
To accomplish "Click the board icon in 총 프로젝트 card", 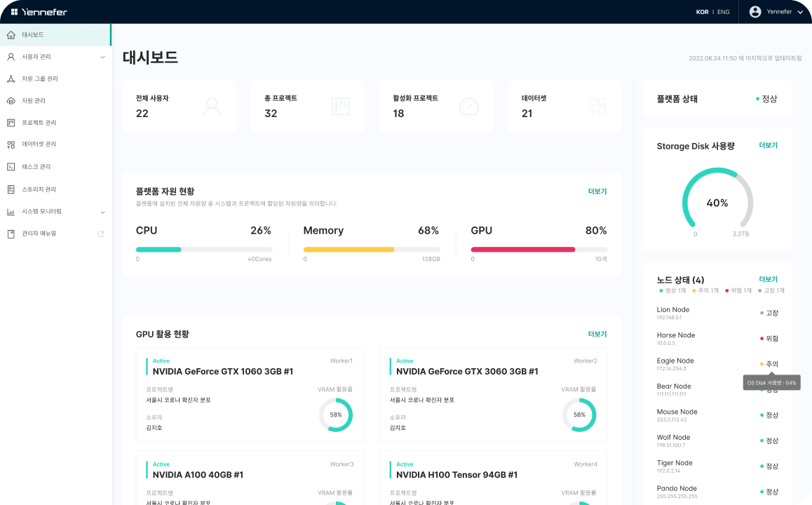I will [x=340, y=107].
